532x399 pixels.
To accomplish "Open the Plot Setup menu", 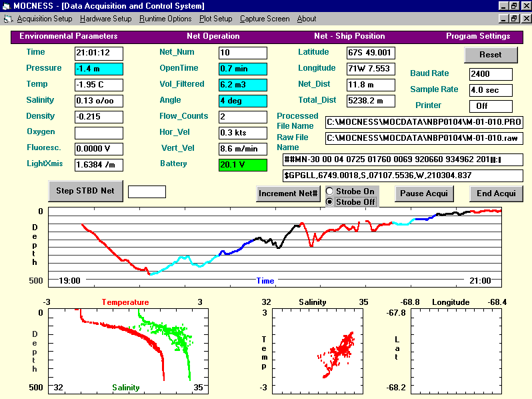I will [x=215, y=19].
